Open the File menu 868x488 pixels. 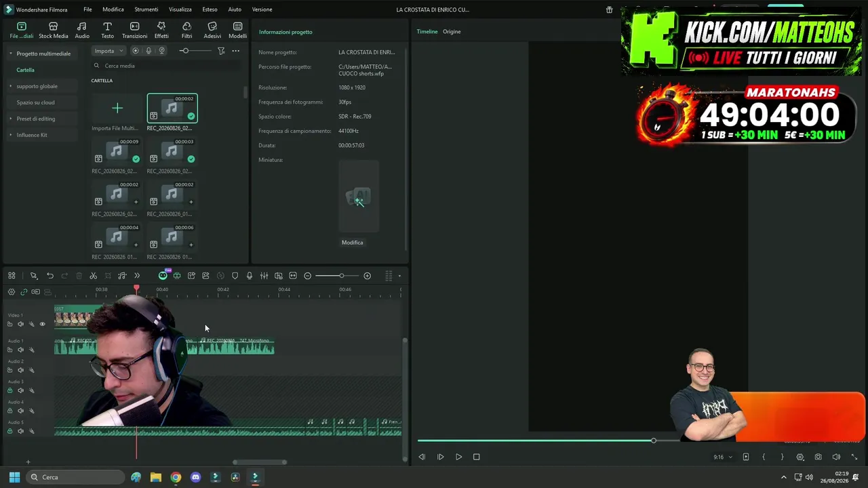pos(87,9)
